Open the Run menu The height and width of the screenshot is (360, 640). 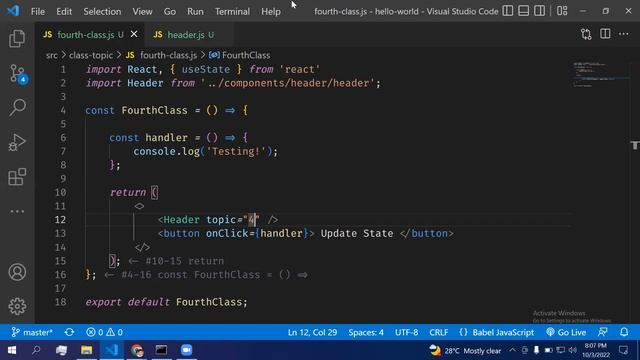195,11
